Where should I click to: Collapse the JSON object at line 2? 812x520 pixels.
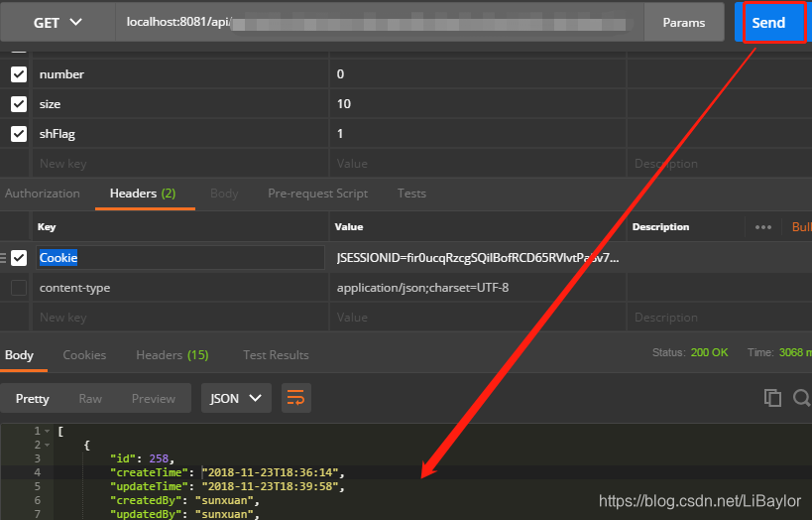point(48,446)
